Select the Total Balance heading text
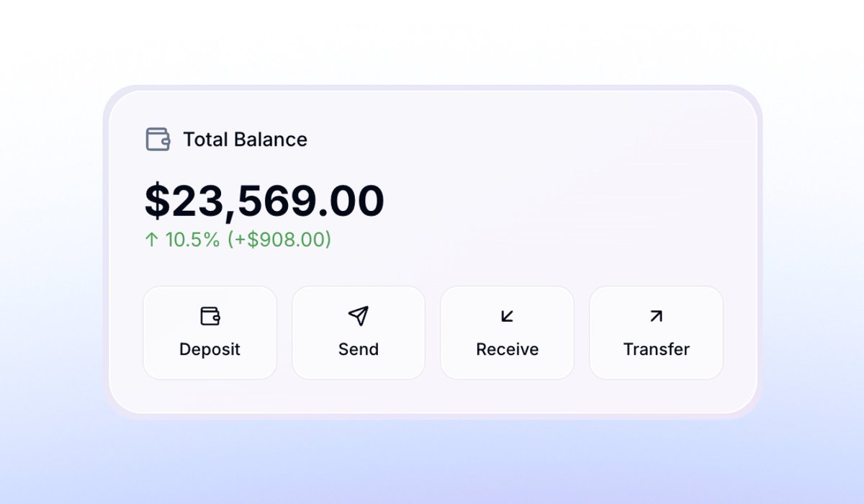This screenshot has width=864, height=504. [245, 140]
